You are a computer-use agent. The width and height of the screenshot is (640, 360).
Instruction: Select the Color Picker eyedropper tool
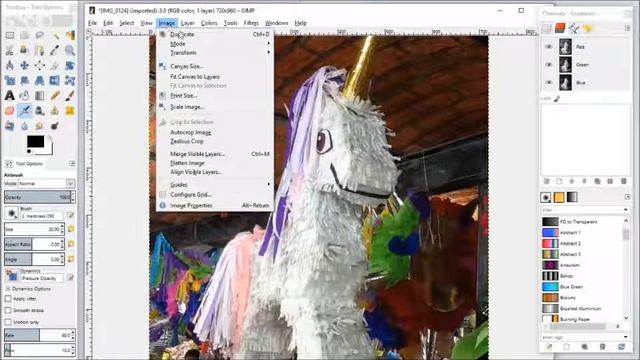55,50
